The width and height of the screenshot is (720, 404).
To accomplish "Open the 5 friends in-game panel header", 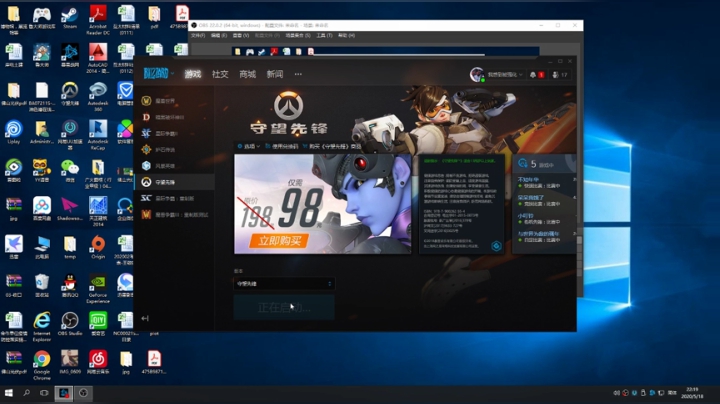I will [x=544, y=164].
